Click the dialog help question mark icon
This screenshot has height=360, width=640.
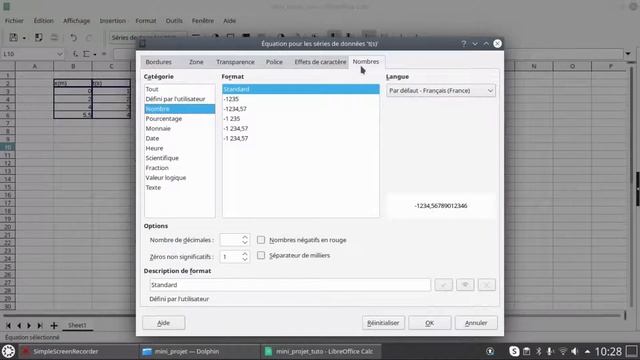coord(464,44)
